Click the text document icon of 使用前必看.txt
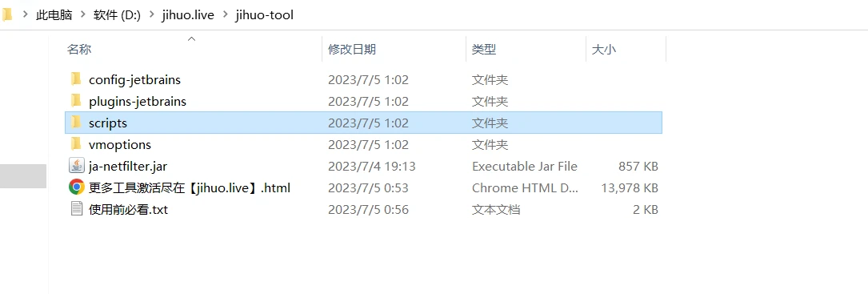868x294 pixels. (x=76, y=209)
